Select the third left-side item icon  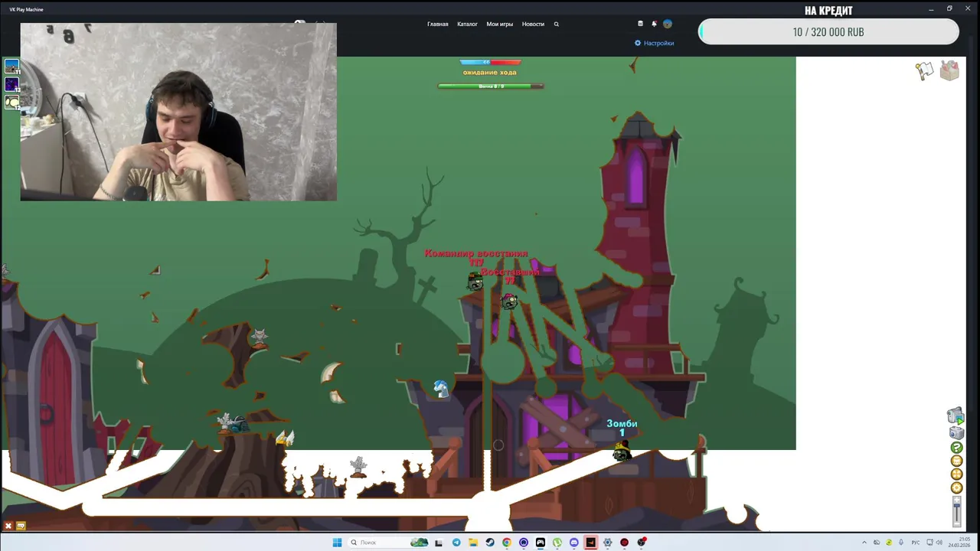click(x=11, y=102)
